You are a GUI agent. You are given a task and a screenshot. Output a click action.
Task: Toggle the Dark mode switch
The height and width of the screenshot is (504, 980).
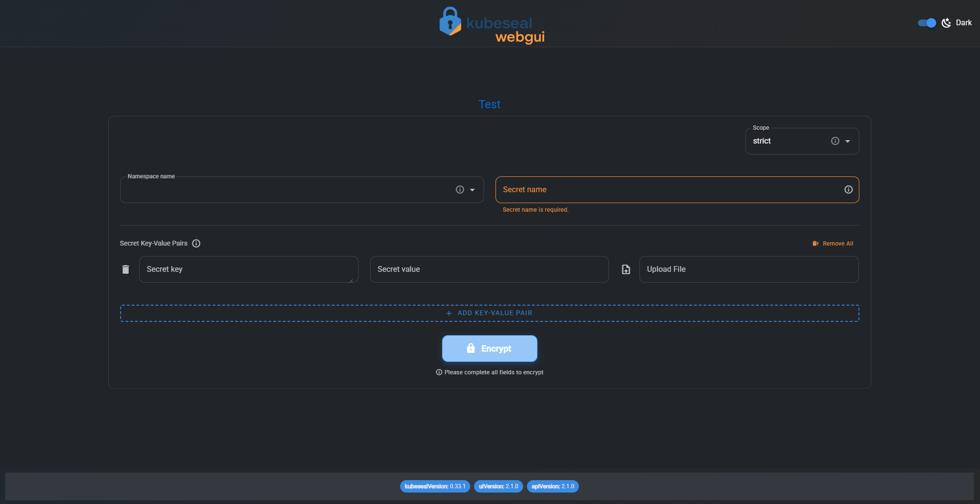[927, 23]
